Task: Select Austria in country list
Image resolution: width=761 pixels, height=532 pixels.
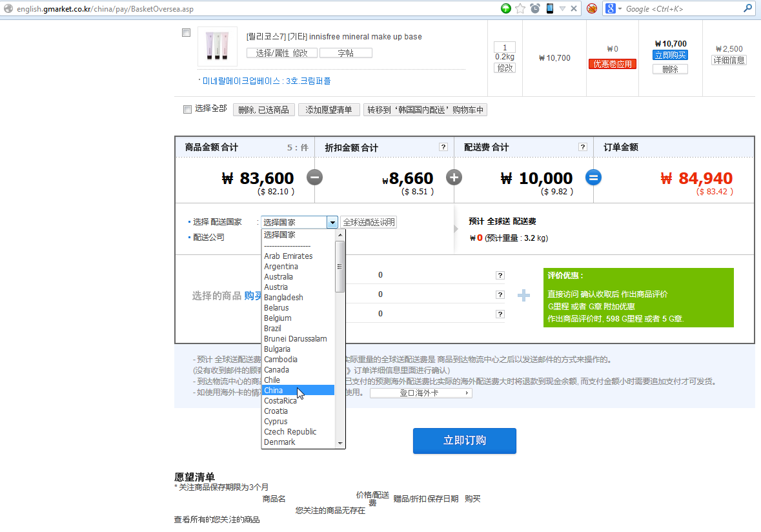Action: pyautogui.click(x=298, y=287)
